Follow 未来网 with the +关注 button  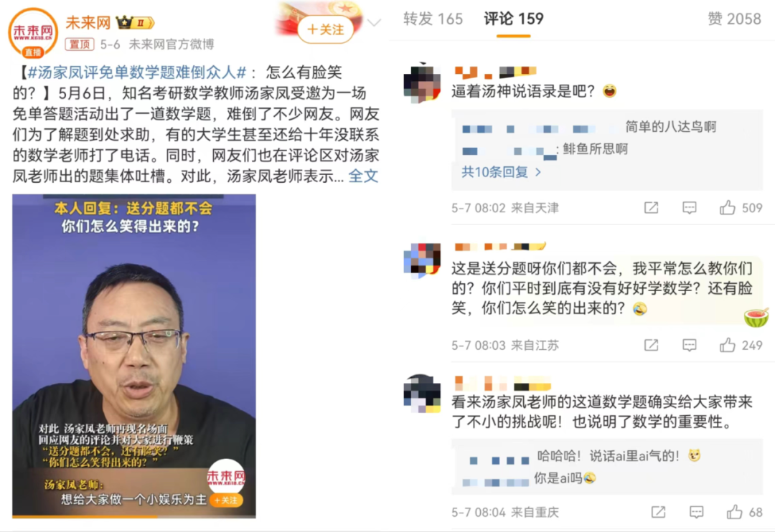point(325,29)
